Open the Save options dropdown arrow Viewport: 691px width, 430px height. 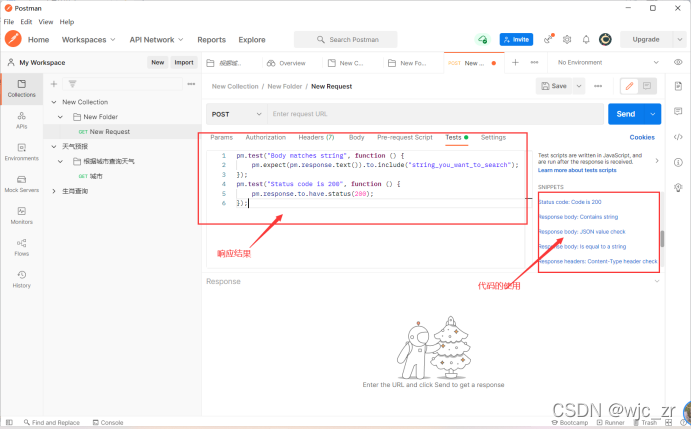pos(579,86)
